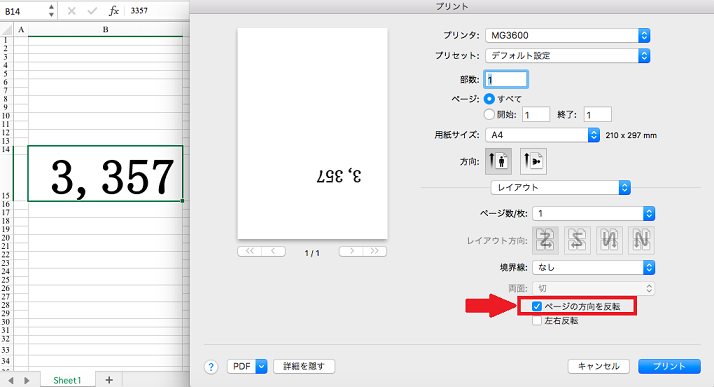
Task: Select cell B14 containing 3,357
Action: tap(105, 173)
